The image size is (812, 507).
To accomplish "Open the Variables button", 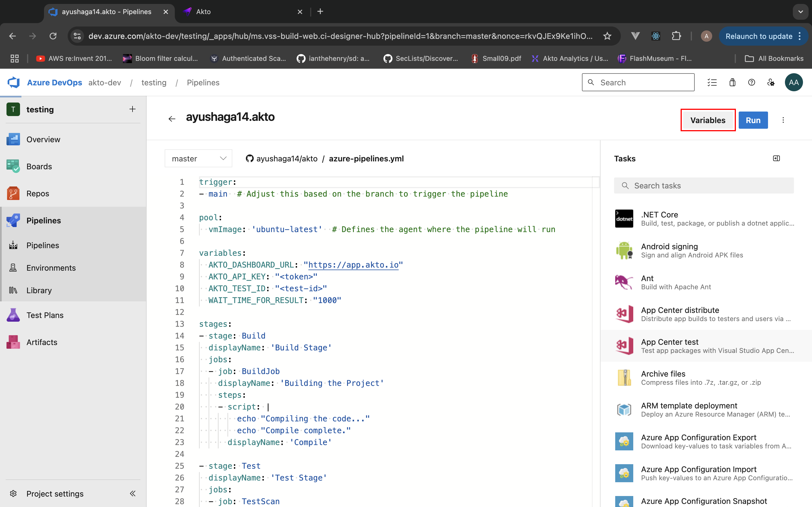I will point(708,120).
